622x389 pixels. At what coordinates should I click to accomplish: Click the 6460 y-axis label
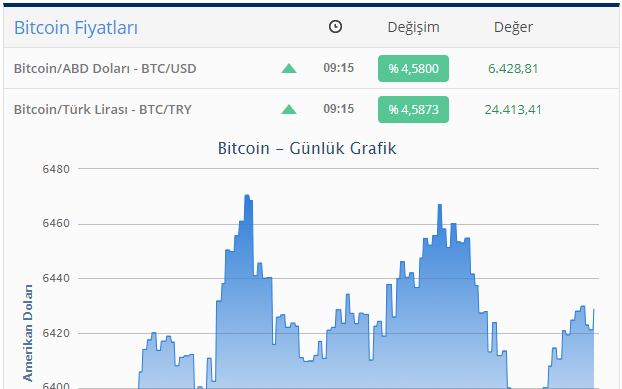56,224
